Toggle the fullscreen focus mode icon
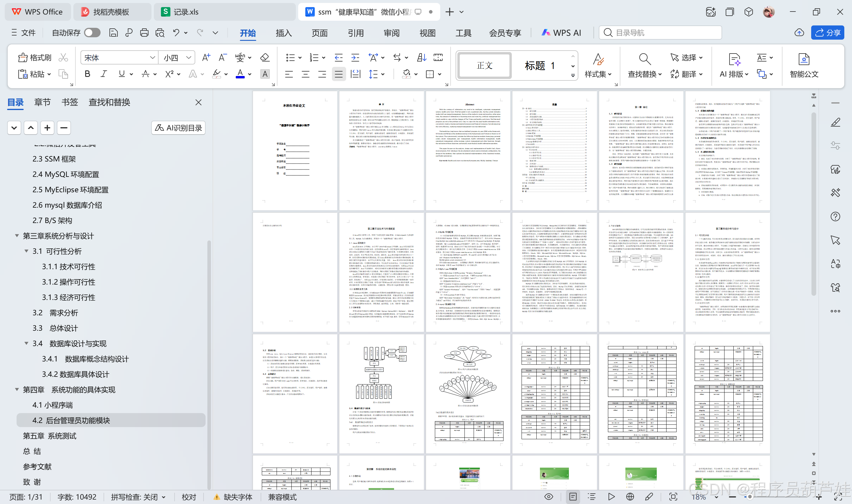The width and height of the screenshot is (852, 504). (x=673, y=497)
